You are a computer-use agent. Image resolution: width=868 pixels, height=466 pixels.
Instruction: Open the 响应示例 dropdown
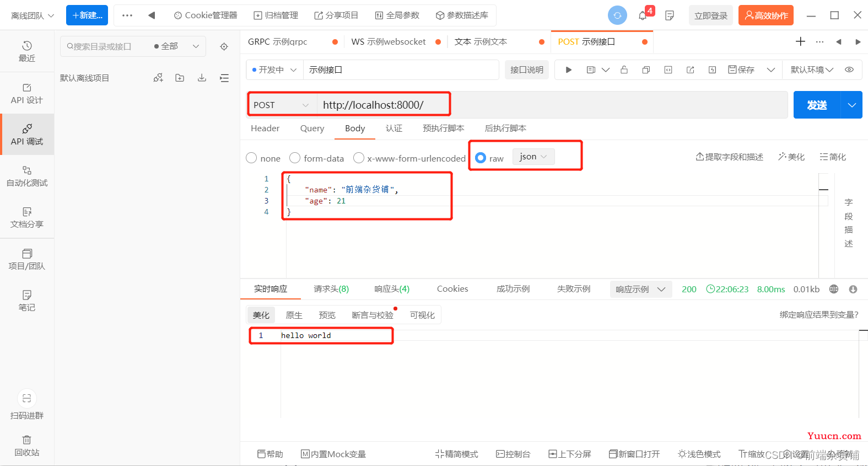coord(640,289)
